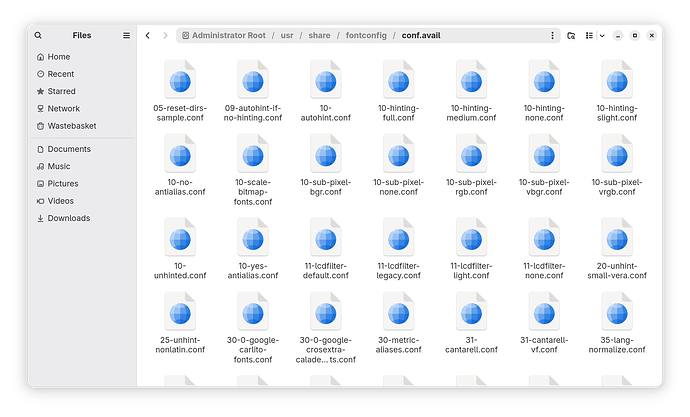This screenshot has height=417, width=690.
Task: Show Starred items
Action: [x=83, y=91]
